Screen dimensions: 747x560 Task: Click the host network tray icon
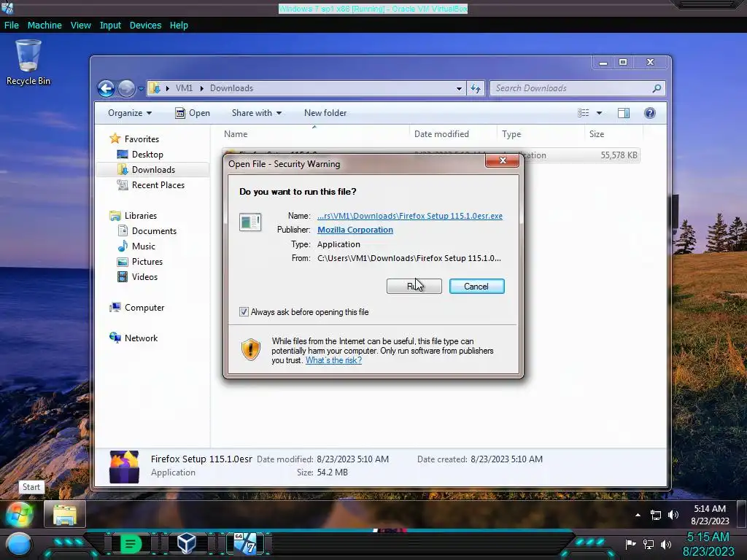649,544
